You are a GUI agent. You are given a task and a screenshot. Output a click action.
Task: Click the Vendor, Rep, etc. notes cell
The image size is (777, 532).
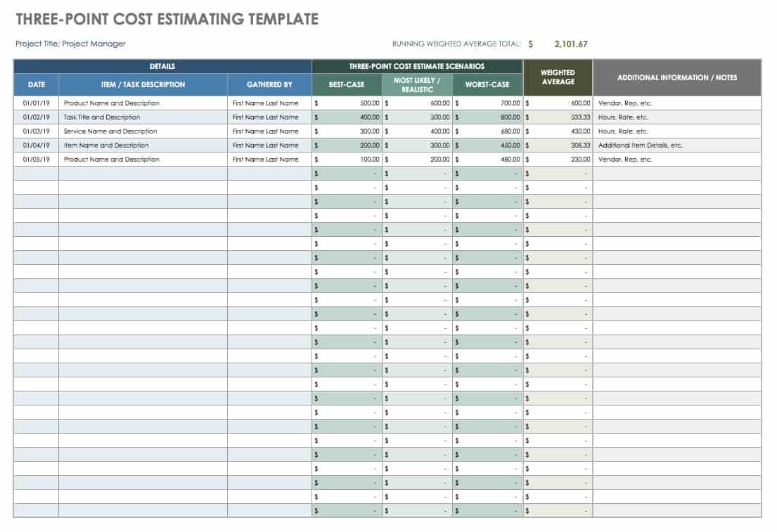tap(623, 103)
